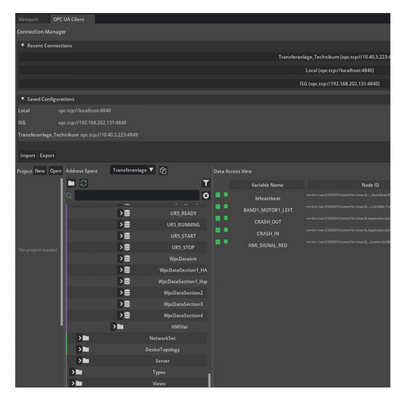This screenshot has width=400, height=400.
Task: Select recent connection Transferanlage_Technikum
Action: [x=204, y=57]
